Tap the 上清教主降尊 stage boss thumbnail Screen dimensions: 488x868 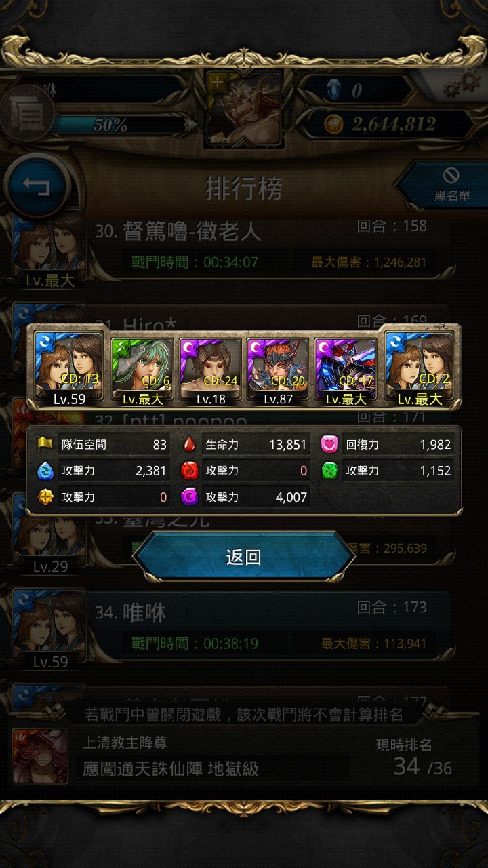tap(40, 756)
